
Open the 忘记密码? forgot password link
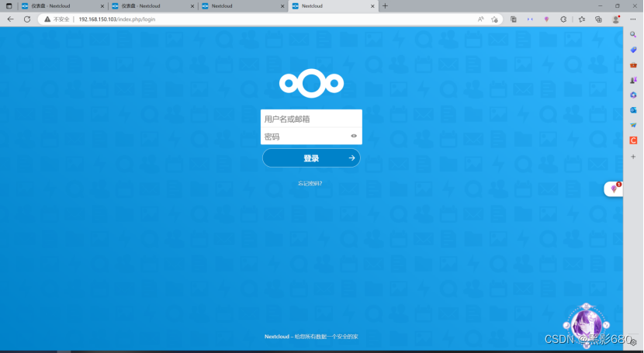coord(310,183)
